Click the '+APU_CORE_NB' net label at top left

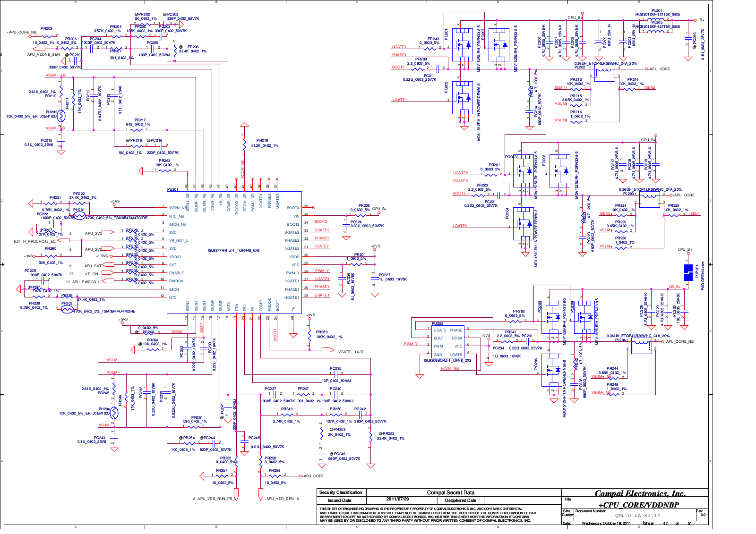[x=22, y=33]
